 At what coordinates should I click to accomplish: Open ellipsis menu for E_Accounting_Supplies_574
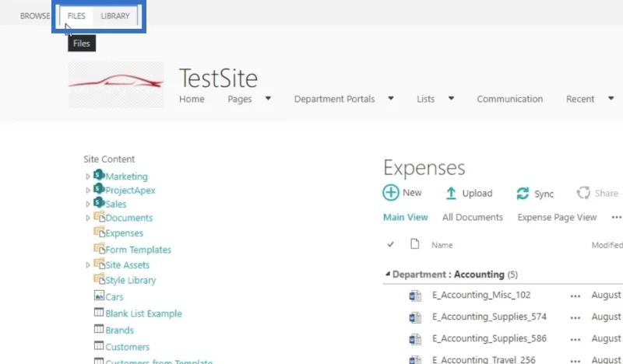pos(575,317)
